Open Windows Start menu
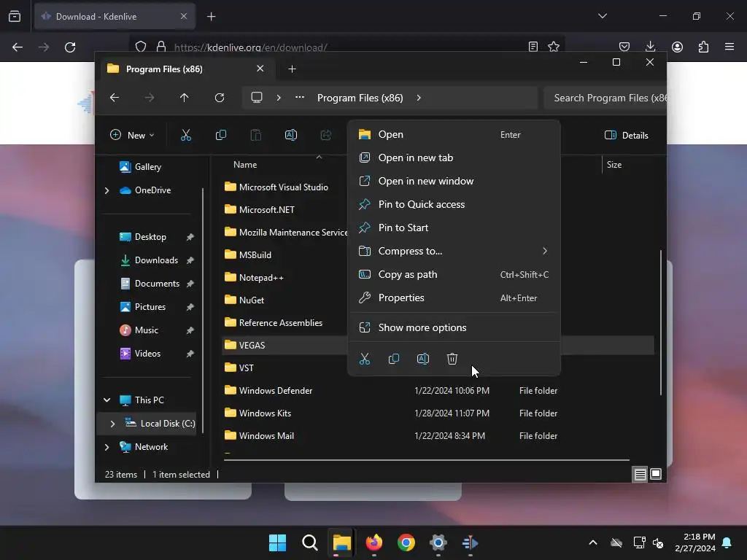Screen dimensions: 747x560 tap(277, 542)
